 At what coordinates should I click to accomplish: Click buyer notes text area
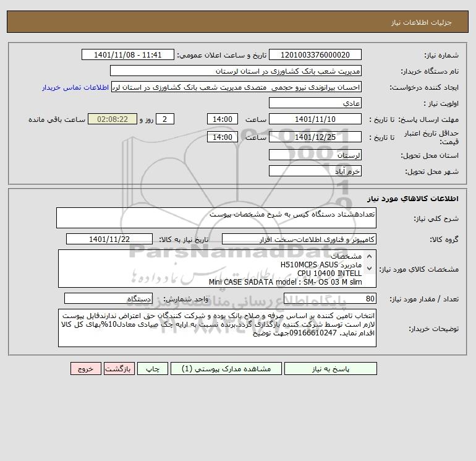pos(217,328)
